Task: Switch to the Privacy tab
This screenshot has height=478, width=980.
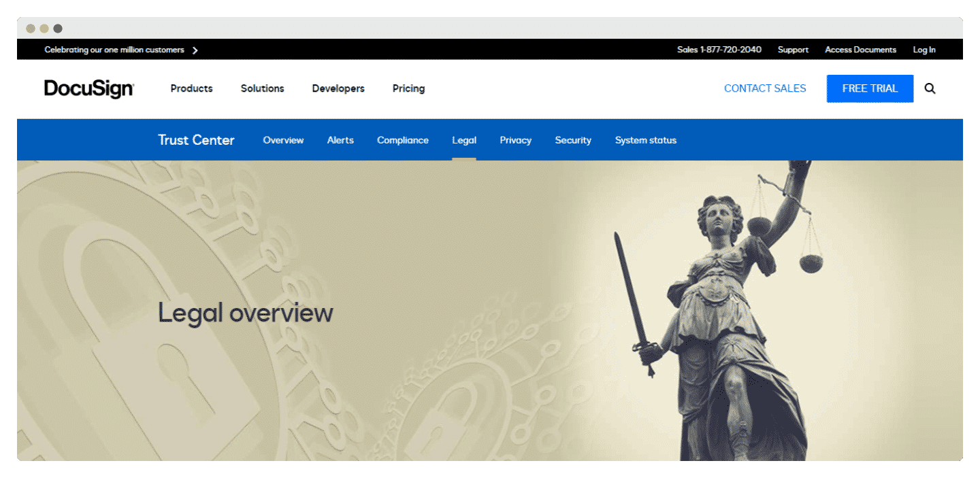Action: click(515, 140)
